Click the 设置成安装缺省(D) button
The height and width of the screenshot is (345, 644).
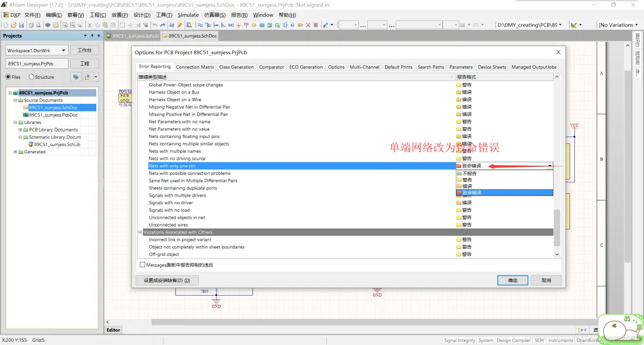tap(167, 280)
